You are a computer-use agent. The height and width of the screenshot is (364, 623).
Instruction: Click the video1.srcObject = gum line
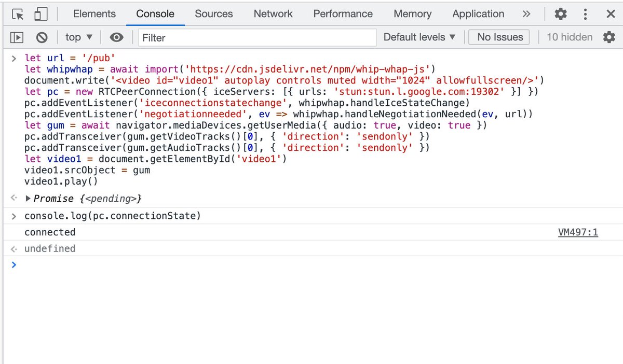coord(87,170)
